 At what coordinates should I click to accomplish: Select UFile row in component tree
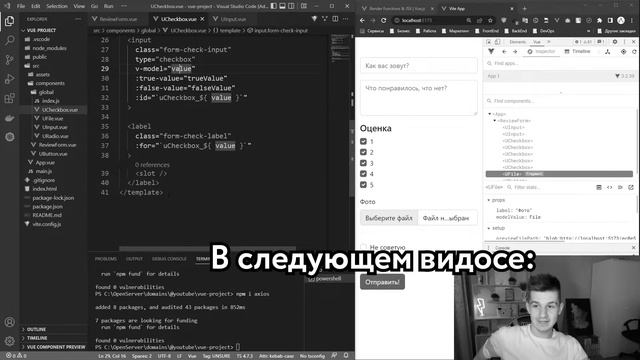(x=559, y=174)
